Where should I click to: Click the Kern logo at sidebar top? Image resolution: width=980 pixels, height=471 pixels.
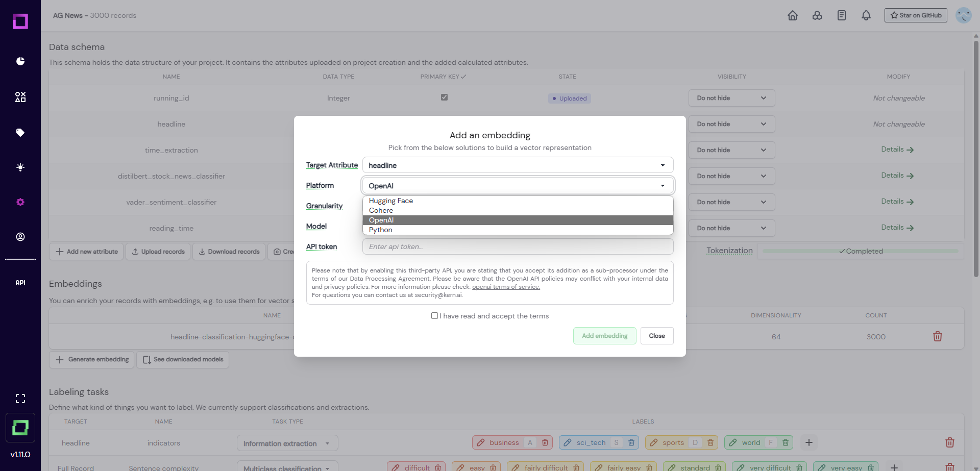click(20, 21)
